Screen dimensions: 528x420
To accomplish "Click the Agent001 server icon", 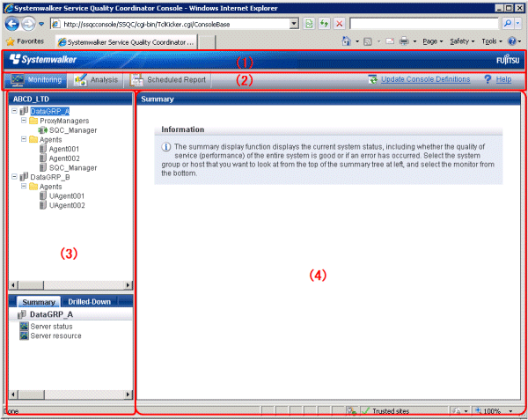I will coord(43,149).
